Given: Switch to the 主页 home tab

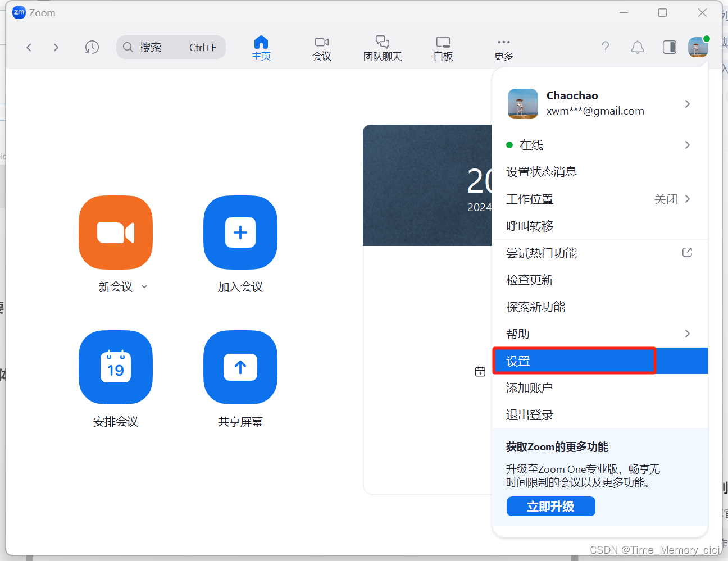Looking at the screenshot, I should click(x=261, y=48).
